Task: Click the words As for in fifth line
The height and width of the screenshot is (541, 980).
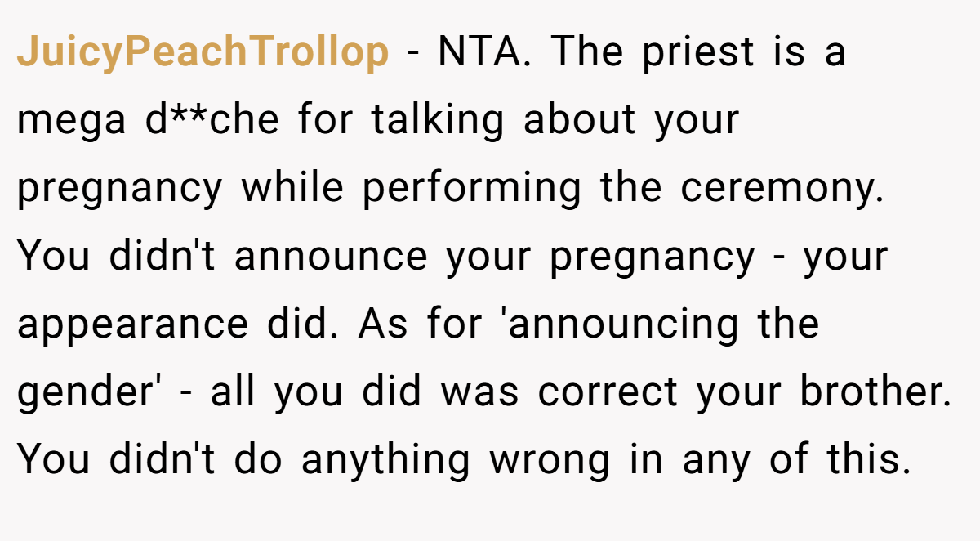Action: coord(425,325)
